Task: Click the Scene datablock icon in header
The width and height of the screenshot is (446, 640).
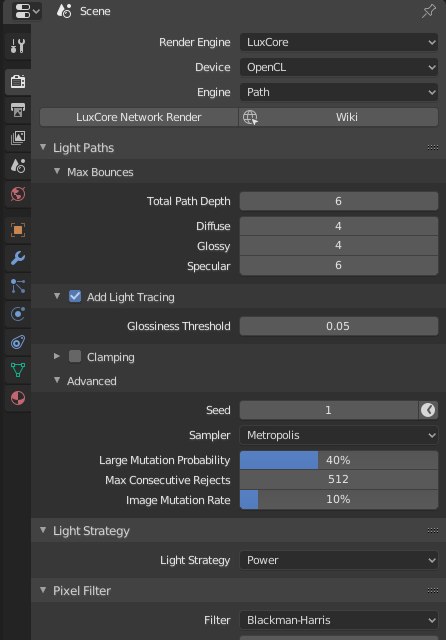Action: (x=64, y=11)
